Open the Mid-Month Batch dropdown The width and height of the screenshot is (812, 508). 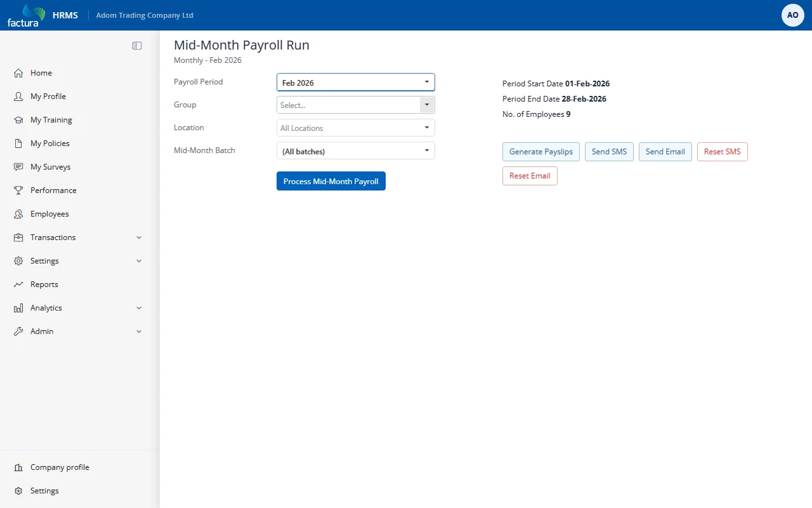click(356, 150)
